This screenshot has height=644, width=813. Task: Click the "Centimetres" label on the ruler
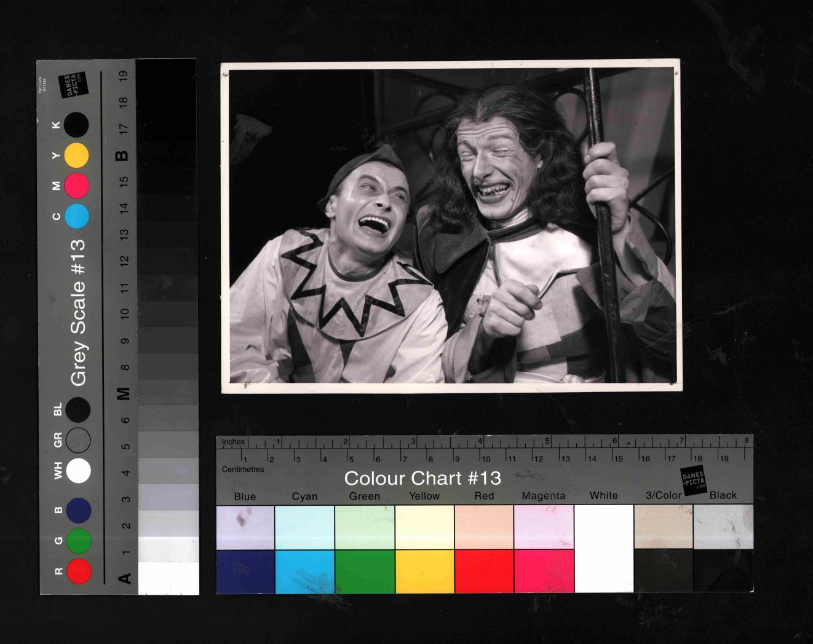click(243, 469)
